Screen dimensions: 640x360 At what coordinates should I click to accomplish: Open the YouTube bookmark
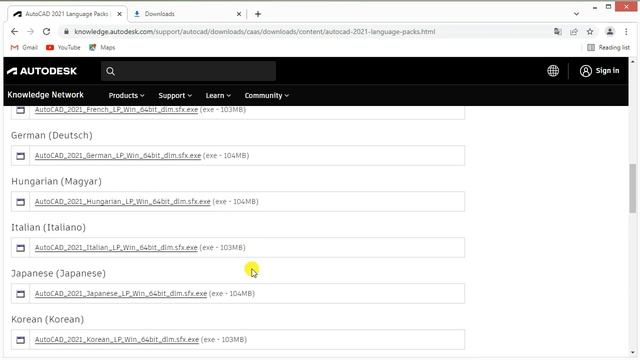click(63, 47)
